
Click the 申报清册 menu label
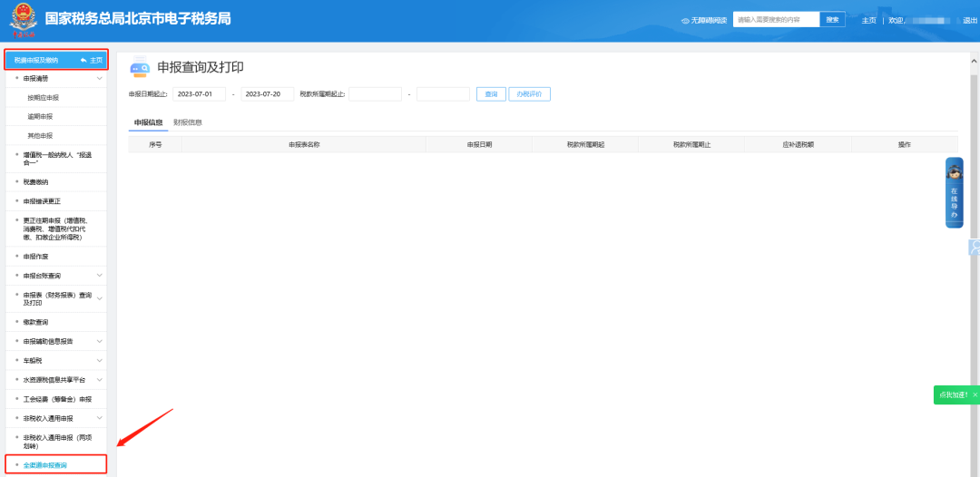tap(35, 79)
